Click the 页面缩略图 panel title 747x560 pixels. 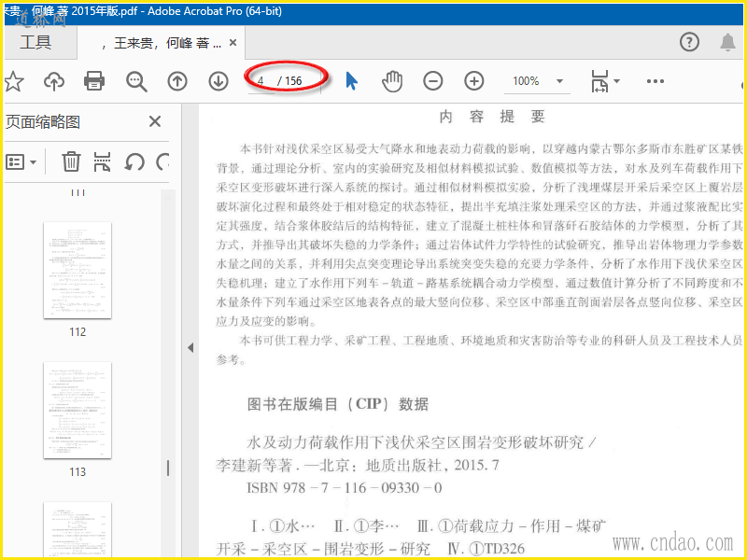[x=42, y=122]
